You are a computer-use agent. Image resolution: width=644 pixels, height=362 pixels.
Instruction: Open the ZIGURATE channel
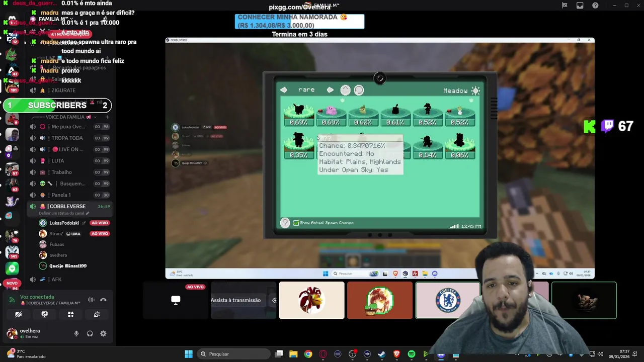[x=70, y=90]
